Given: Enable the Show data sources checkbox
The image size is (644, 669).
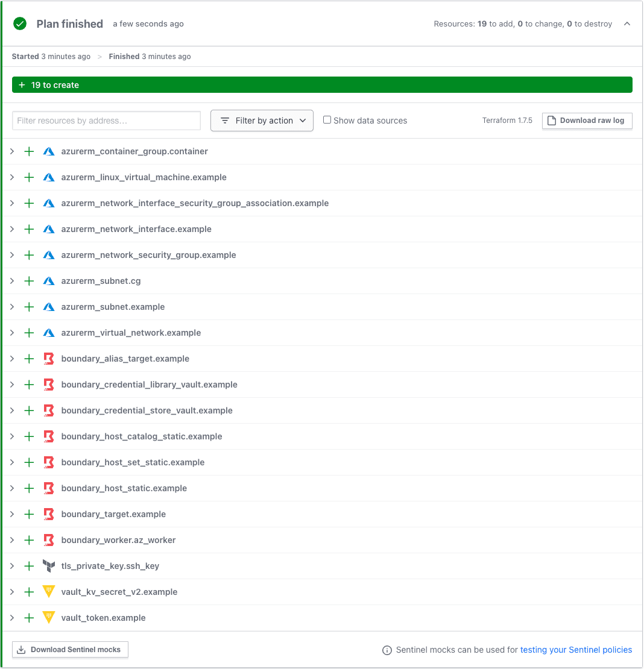Looking at the screenshot, I should (327, 120).
